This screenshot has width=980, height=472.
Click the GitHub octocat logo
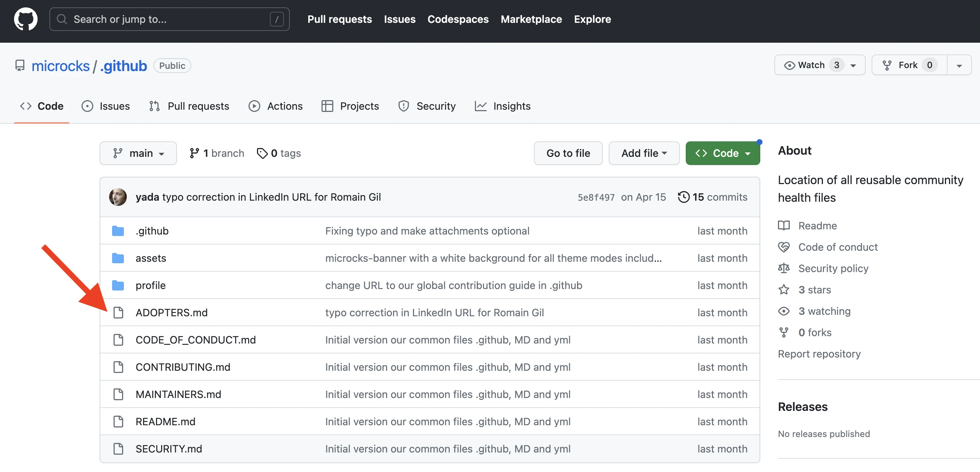click(25, 19)
